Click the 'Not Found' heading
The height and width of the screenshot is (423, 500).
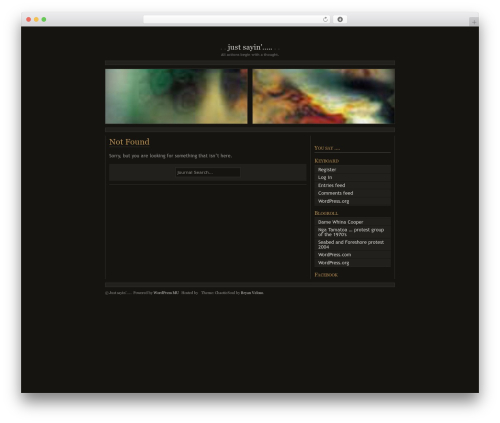click(129, 142)
